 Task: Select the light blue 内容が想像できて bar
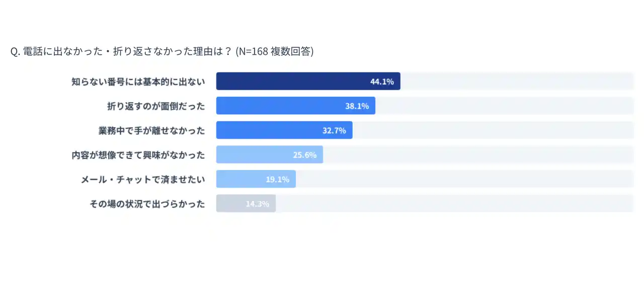click(252, 155)
